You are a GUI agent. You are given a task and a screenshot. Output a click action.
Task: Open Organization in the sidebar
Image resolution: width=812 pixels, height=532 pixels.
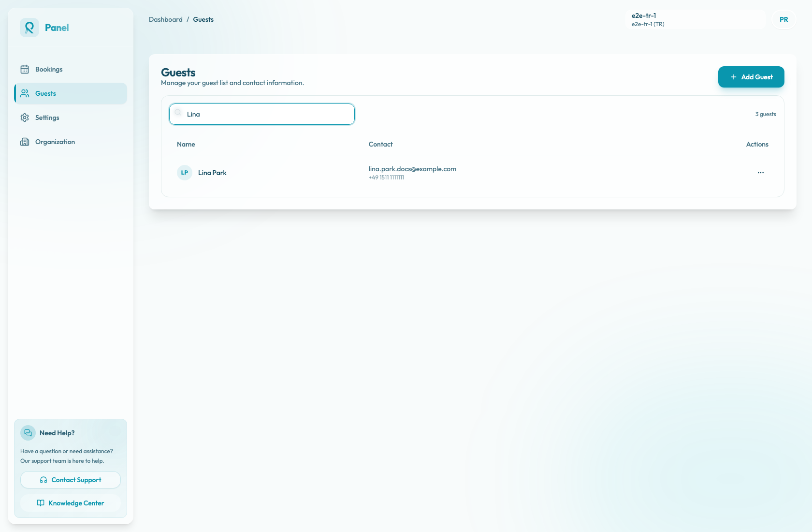[x=71, y=142]
